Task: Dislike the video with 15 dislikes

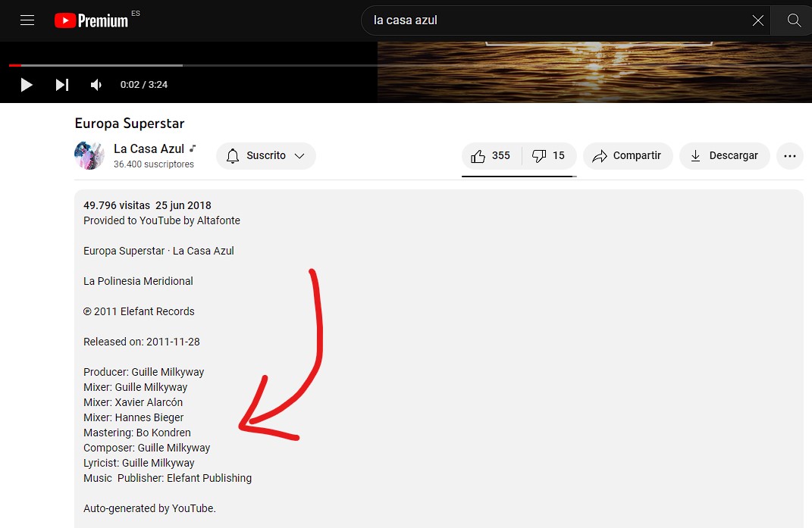Action: [x=549, y=156]
